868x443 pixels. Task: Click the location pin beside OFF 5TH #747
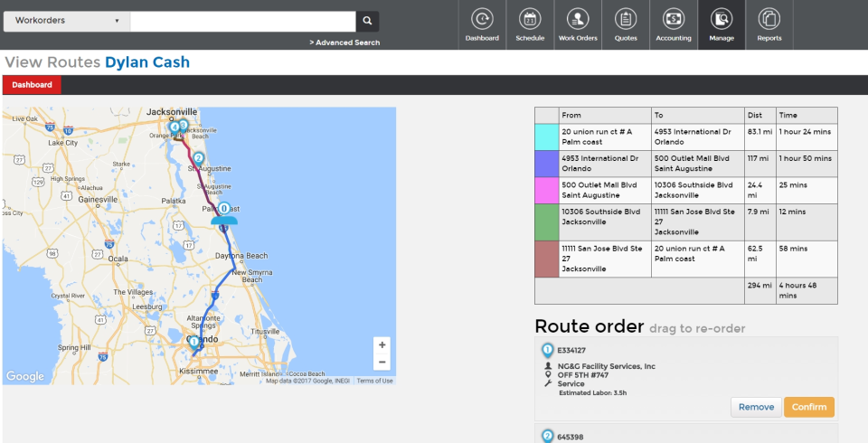pyautogui.click(x=548, y=375)
